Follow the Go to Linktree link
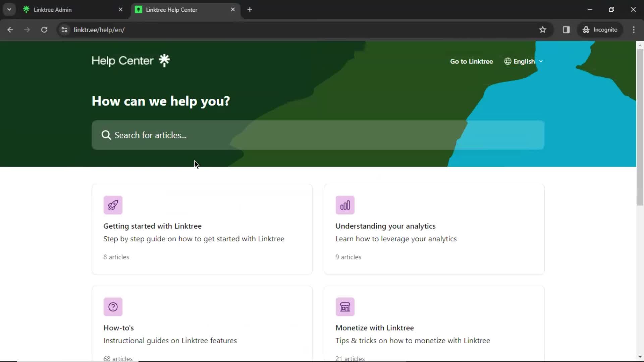The image size is (644, 362). 471,61
